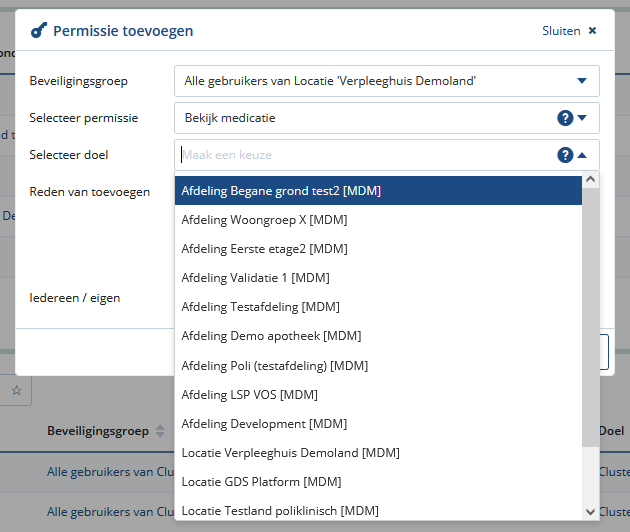Pick Afdeling LSP VOS [MDM] option
630x532 pixels.
click(x=249, y=394)
